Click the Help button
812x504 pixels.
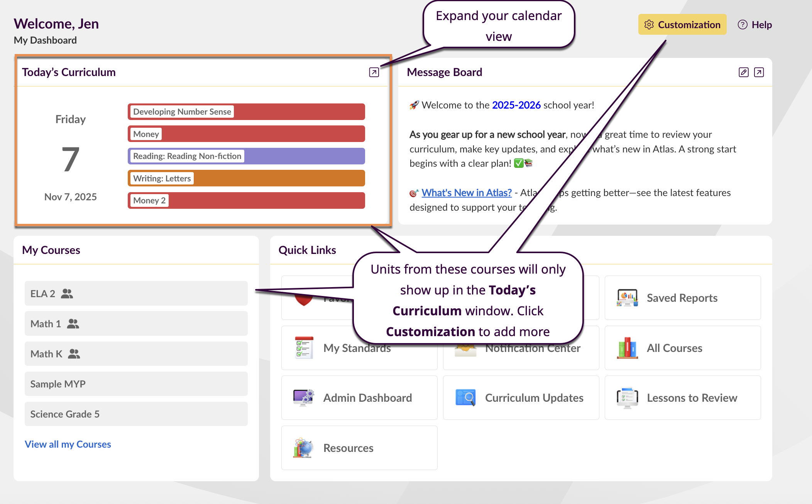[x=755, y=25]
